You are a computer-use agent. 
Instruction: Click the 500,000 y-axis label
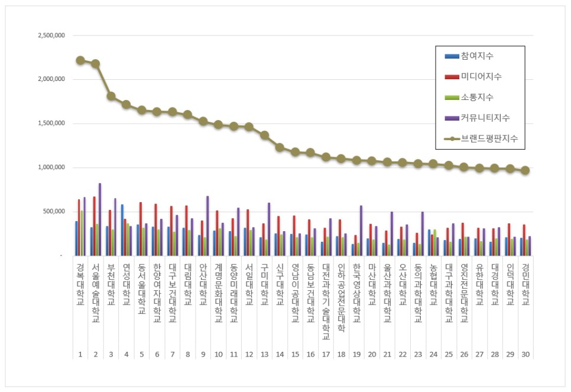[54, 211]
